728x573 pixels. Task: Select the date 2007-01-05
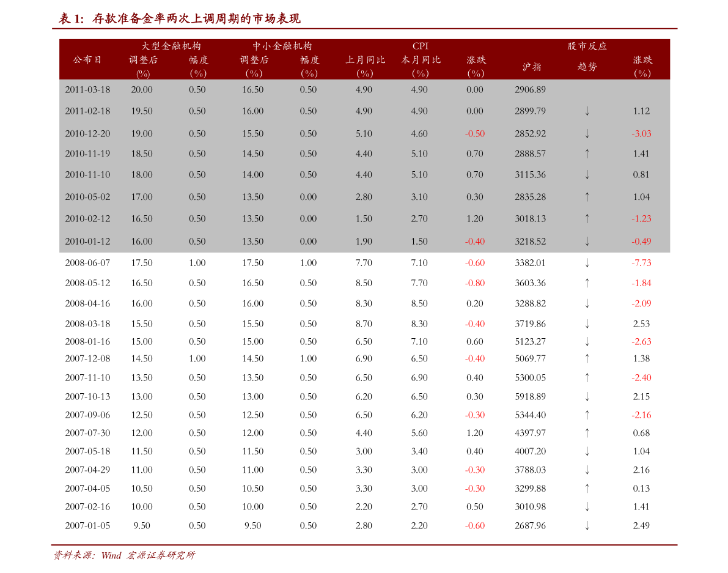(x=88, y=526)
